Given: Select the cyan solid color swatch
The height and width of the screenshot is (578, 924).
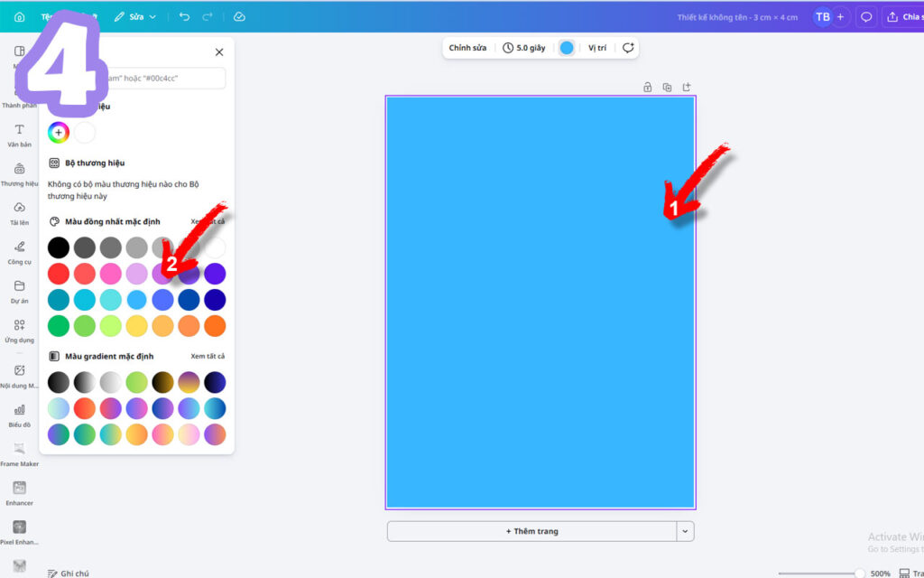Looking at the screenshot, I should click(x=84, y=300).
